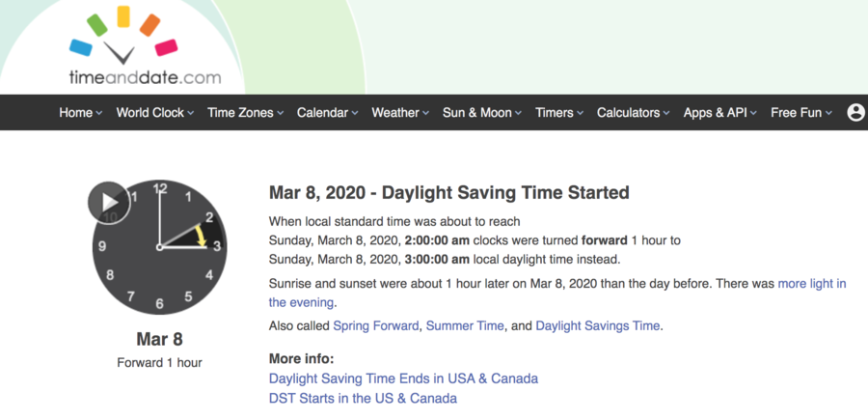Expand the Home menu chevron
The height and width of the screenshot is (420, 868).
pos(99,113)
